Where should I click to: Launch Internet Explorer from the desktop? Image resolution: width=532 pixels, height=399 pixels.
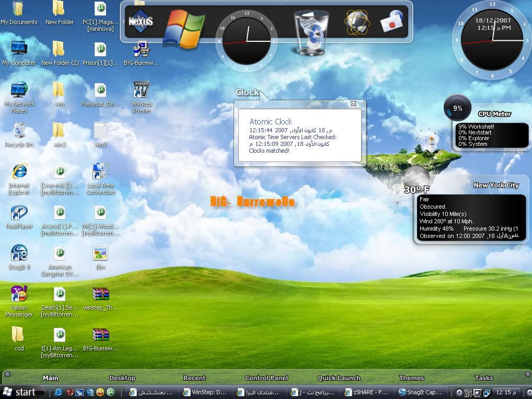pos(19,179)
